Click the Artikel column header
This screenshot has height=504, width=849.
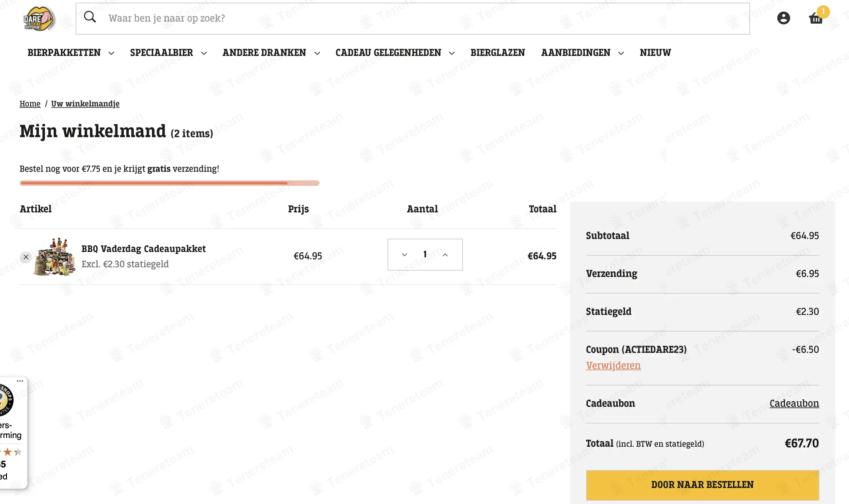click(x=36, y=209)
